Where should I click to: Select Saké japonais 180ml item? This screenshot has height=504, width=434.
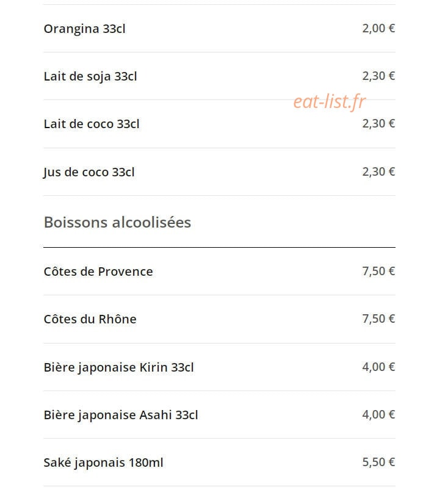104,463
